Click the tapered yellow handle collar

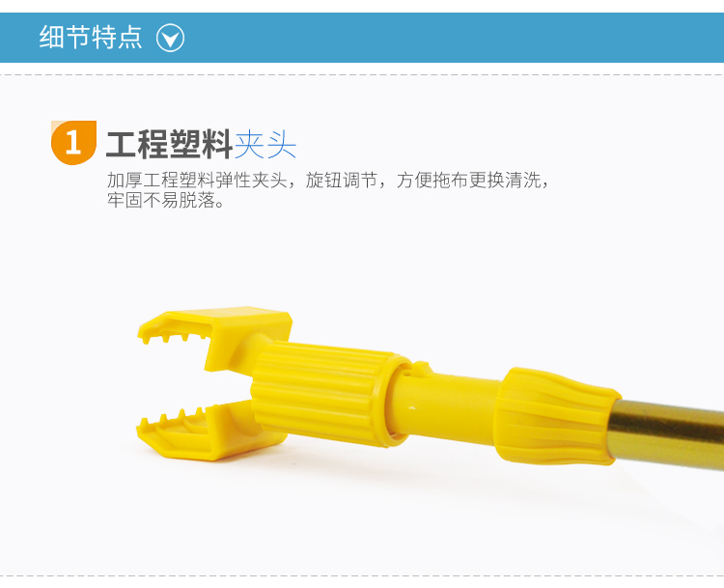(x=556, y=417)
